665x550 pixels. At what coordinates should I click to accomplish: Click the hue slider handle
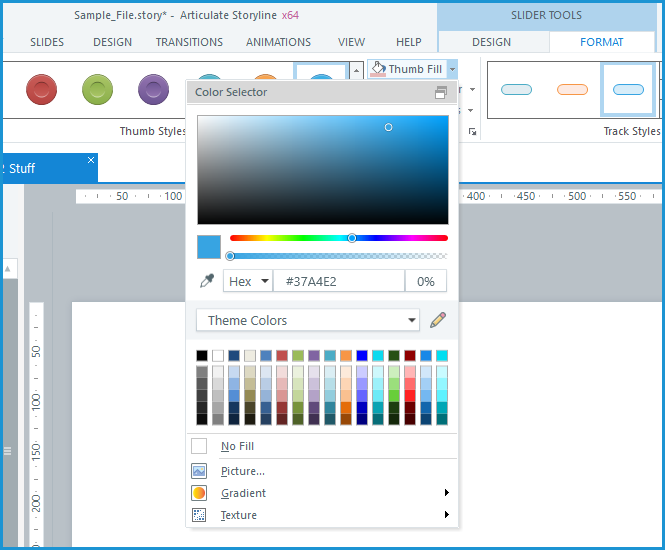coord(352,238)
